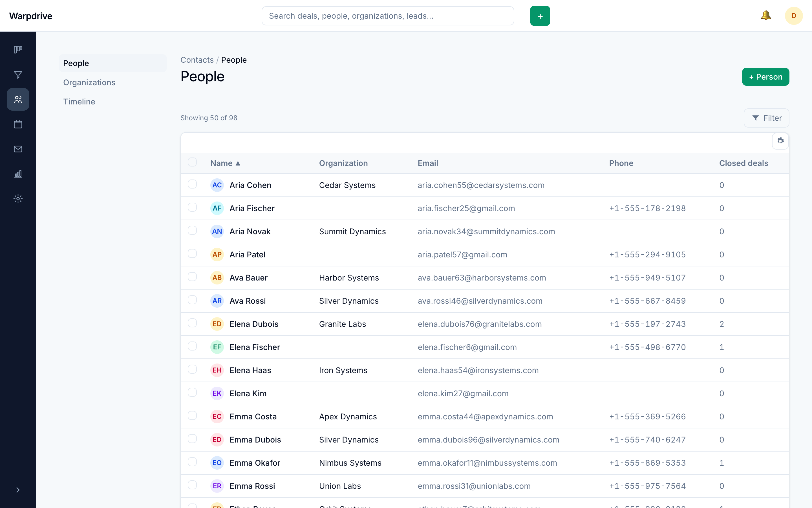This screenshot has width=812, height=508.
Task: Click the AP avatar for Aria Patel
Action: tap(217, 255)
